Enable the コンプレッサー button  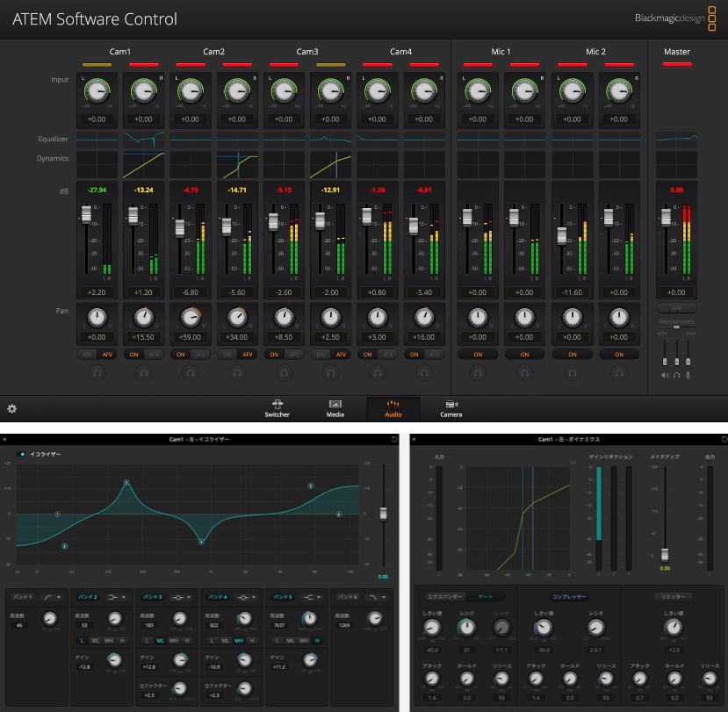569,597
